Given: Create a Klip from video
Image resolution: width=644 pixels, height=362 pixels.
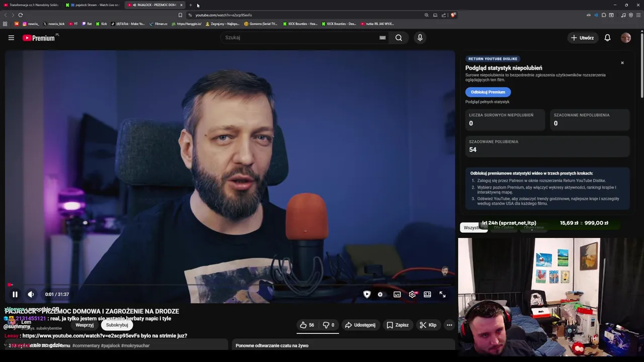Looking at the screenshot, I should [428, 325].
